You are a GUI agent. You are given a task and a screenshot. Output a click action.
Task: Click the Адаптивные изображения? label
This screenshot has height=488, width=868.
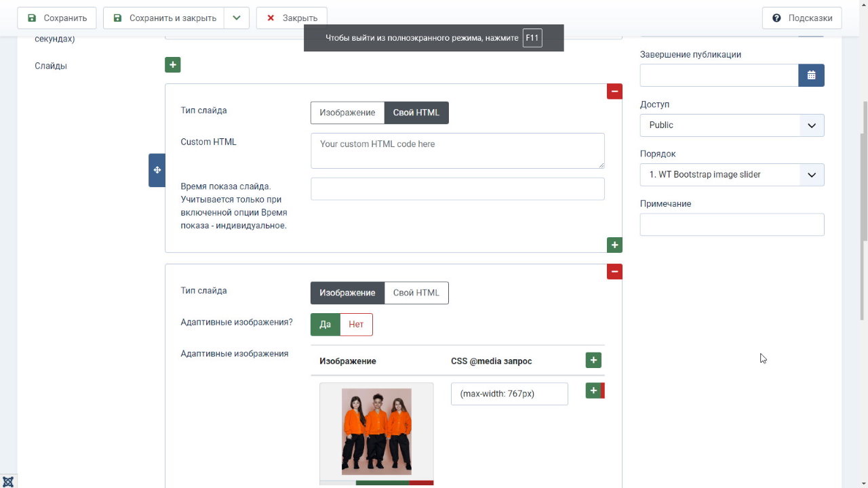237,322
